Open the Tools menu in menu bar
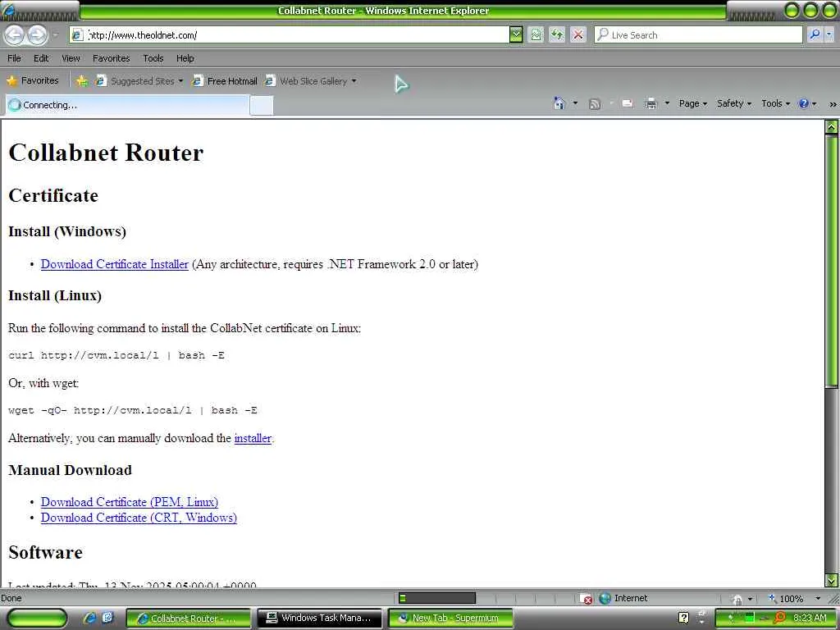Viewport: 840px width, 630px height. click(x=153, y=58)
